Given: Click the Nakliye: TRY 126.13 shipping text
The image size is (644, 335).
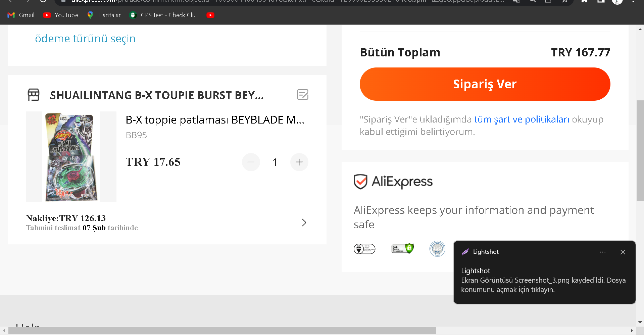Looking at the screenshot, I should (x=66, y=219).
